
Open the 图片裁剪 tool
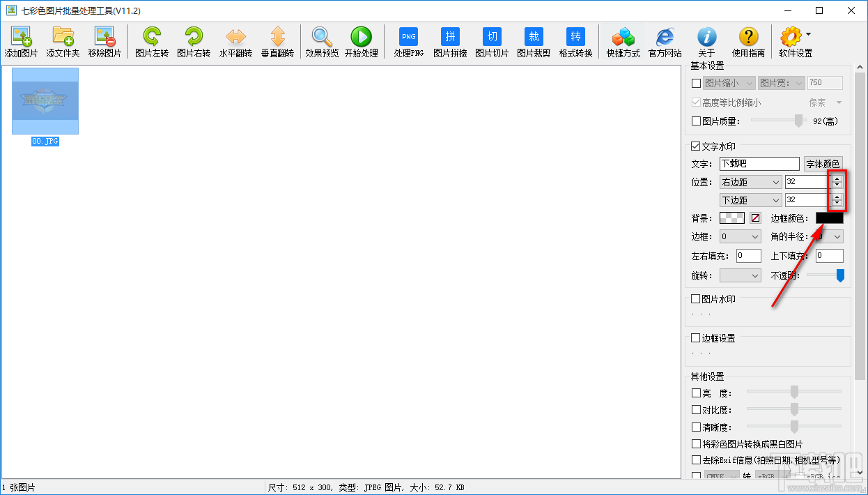click(x=534, y=36)
